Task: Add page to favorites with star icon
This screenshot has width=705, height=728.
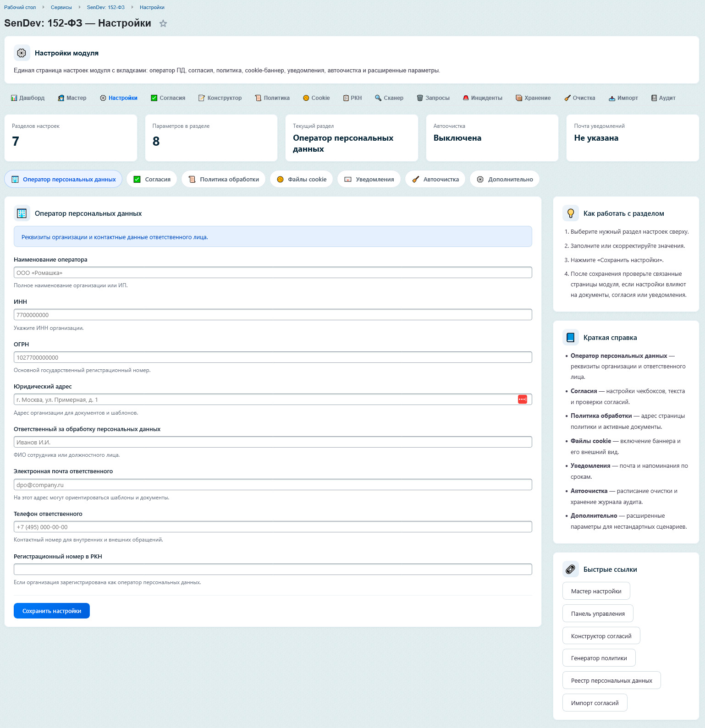Action: [x=163, y=24]
